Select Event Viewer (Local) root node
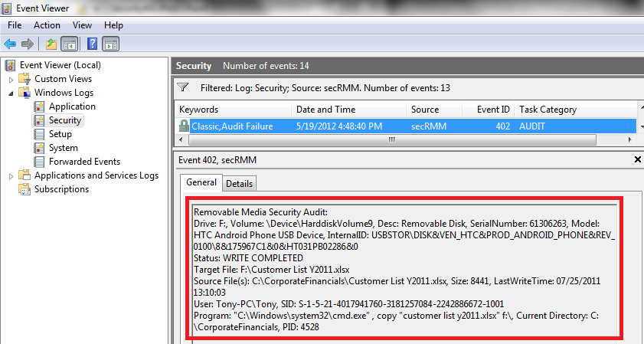644x344 pixels. (x=60, y=65)
